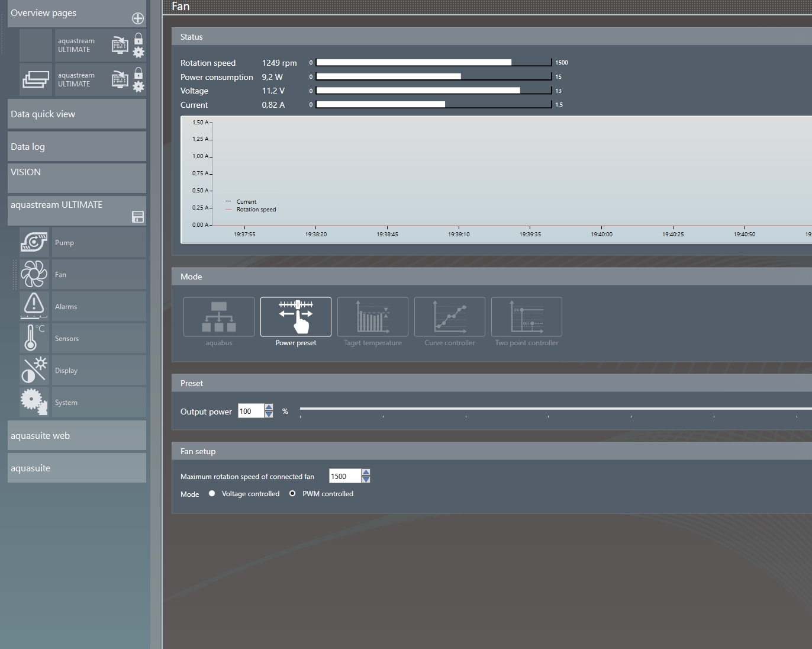812x649 pixels.
Task: Click padlock icon of lower aquastream ULTIMATE page
Action: coord(138,73)
